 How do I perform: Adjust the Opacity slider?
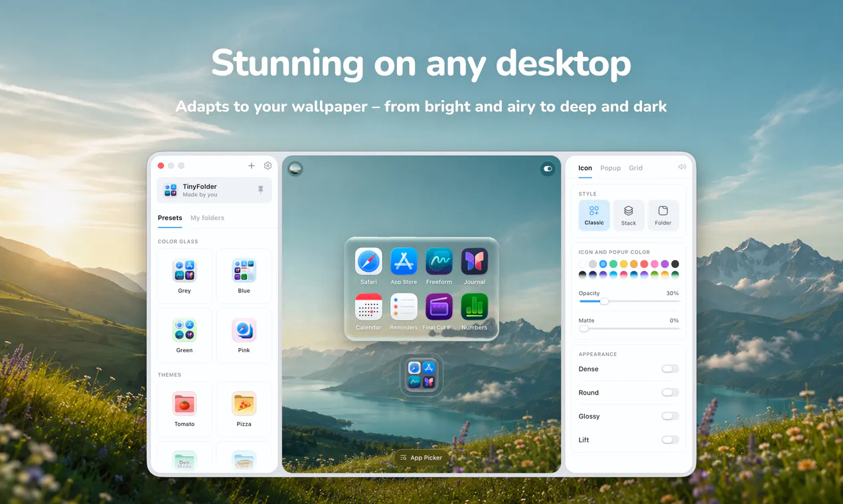click(x=629, y=302)
